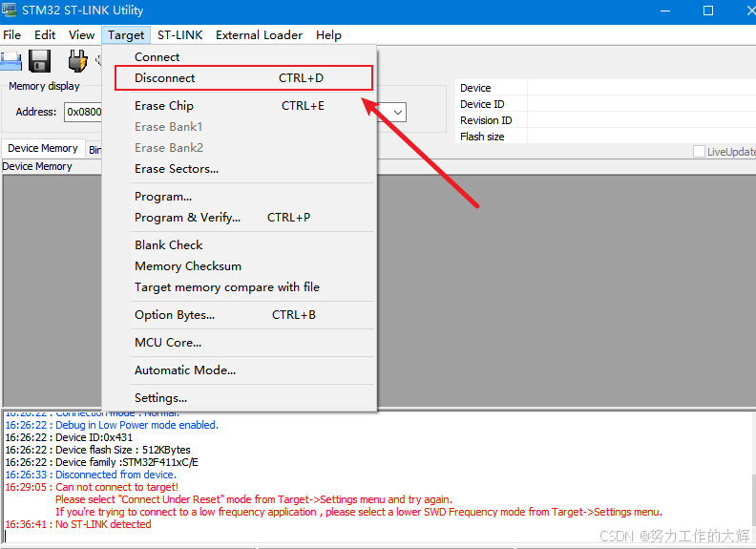Open the ST-LINK menu
756x549 pixels.
click(x=179, y=35)
